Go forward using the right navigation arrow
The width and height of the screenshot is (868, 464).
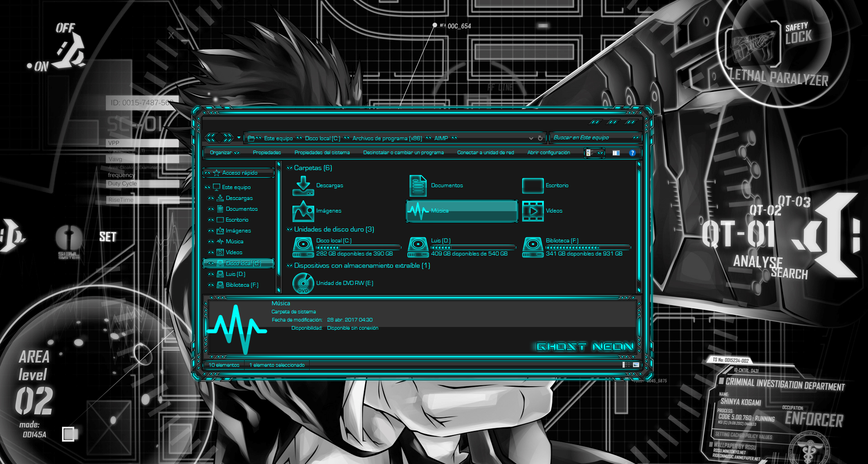(x=228, y=138)
